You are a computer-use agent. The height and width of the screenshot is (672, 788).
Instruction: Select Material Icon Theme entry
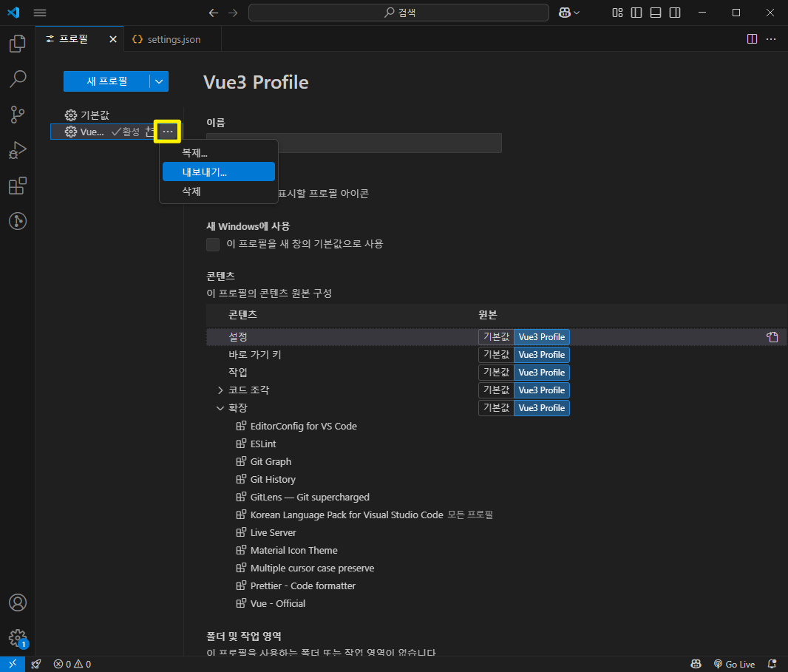287,550
